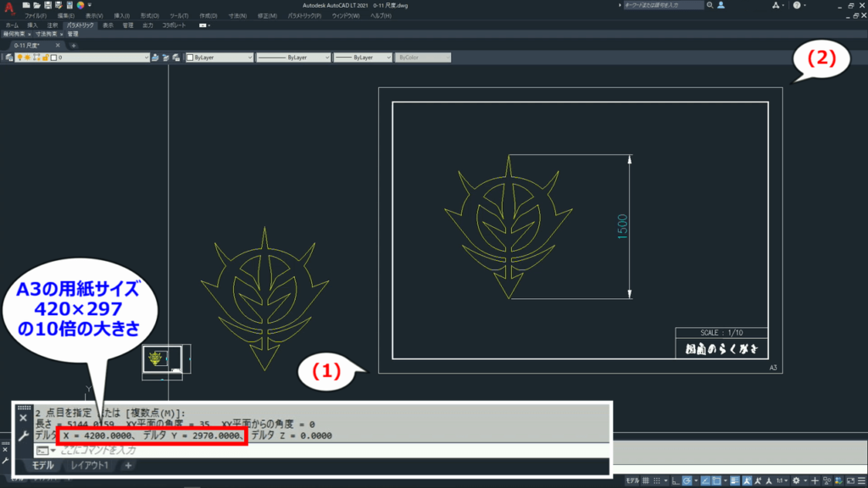Switch to the 出力 ribbon tab

point(147,25)
